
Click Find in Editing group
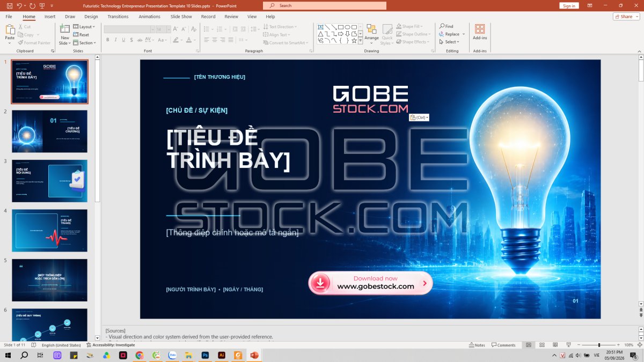pyautogui.click(x=446, y=26)
